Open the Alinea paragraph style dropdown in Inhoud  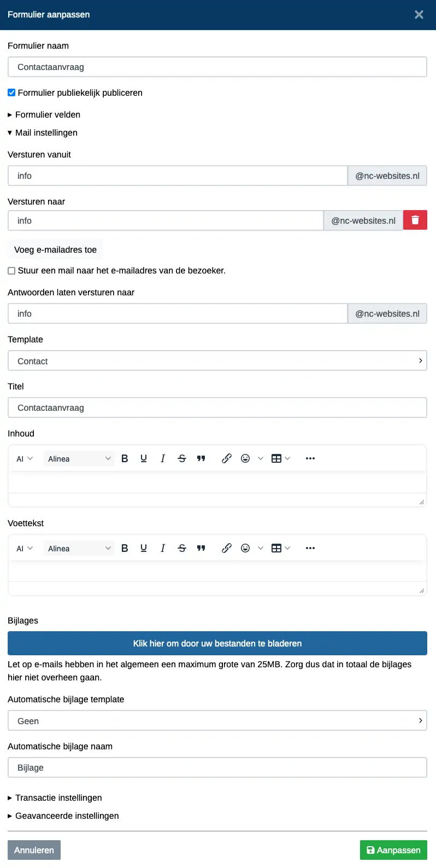[x=79, y=459]
